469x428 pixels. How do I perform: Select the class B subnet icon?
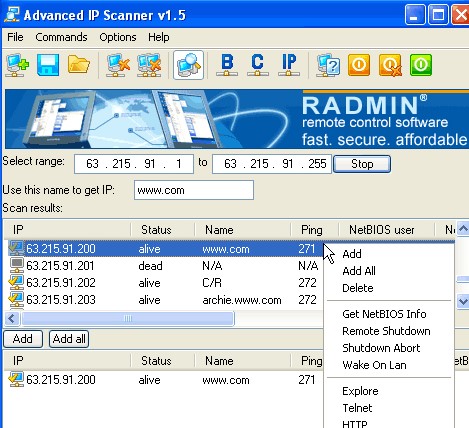click(227, 65)
